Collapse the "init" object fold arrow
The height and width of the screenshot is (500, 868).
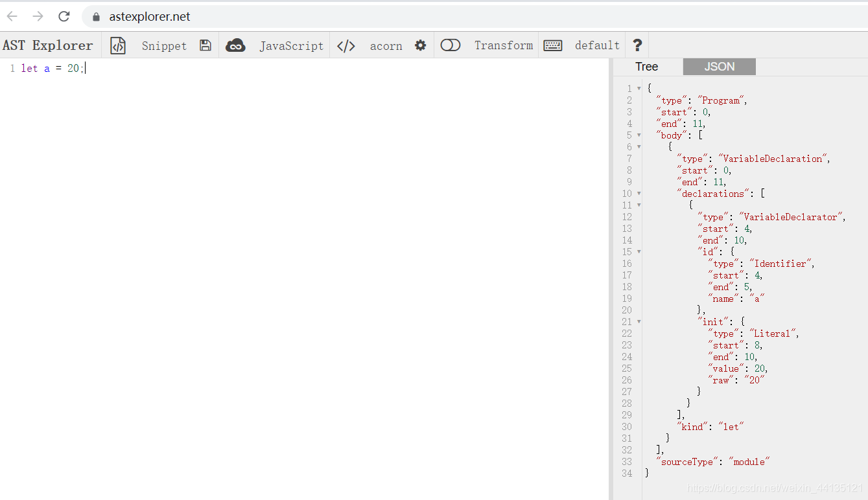click(639, 322)
